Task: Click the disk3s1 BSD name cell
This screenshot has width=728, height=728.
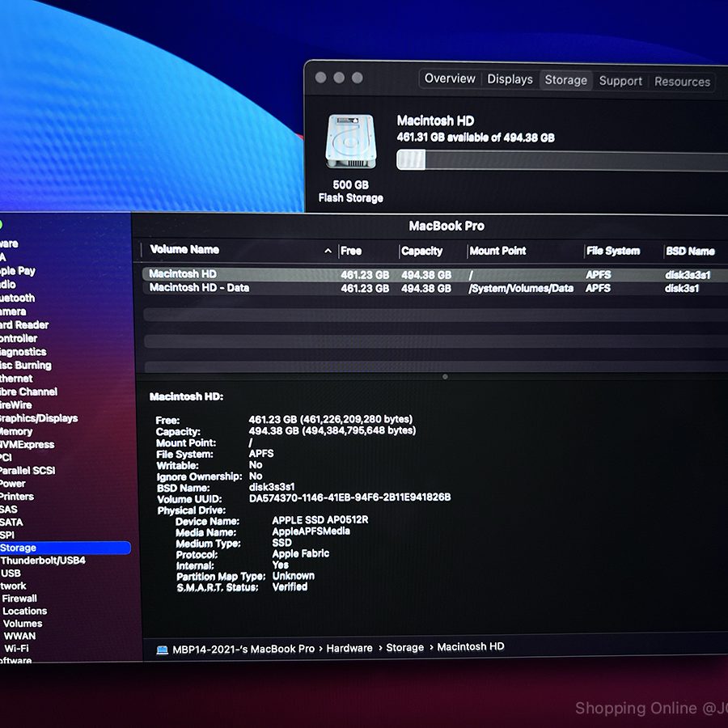Action: pyautogui.click(x=681, y=288)
